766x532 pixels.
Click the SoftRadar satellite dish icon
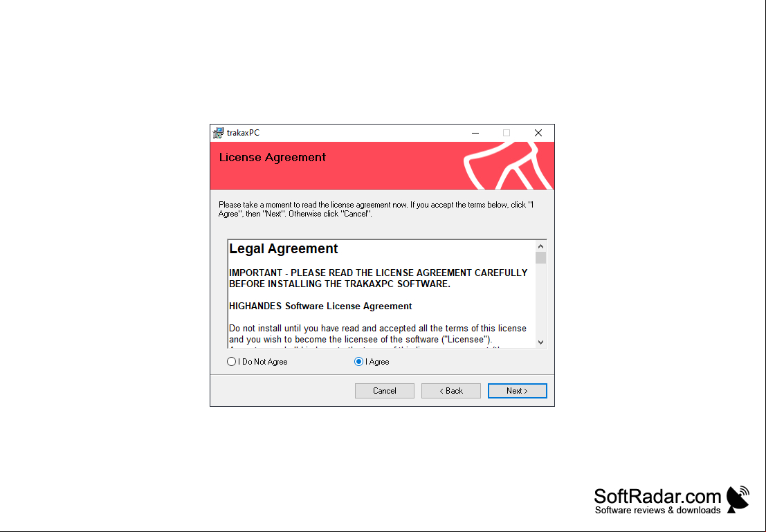[x=738, y=499]
